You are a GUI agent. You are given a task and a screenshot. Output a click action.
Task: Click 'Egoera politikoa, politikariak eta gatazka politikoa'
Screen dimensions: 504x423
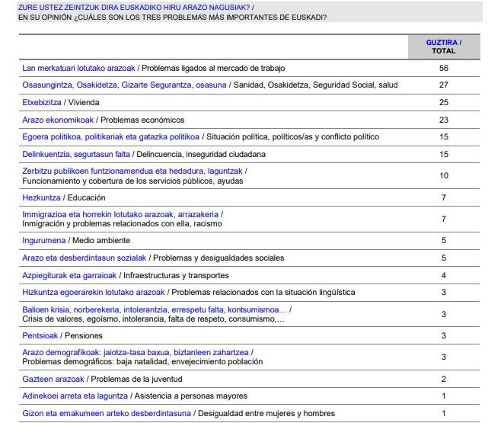point(111,137)
